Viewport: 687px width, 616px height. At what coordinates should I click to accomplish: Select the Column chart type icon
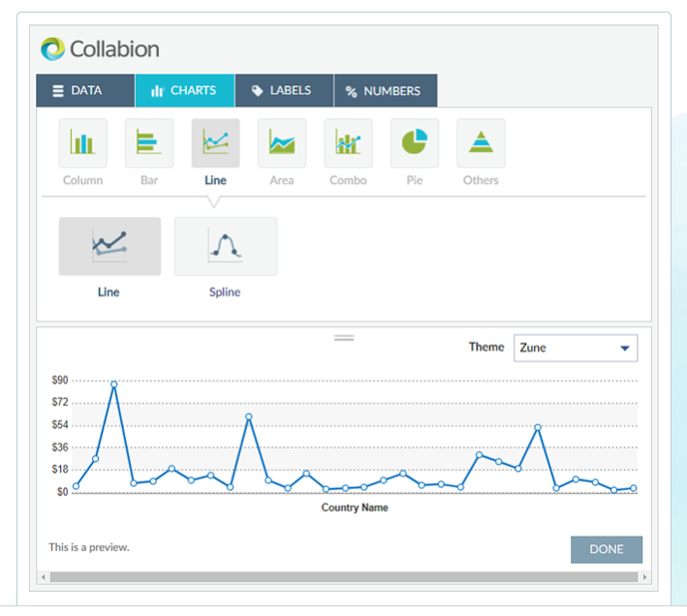click(x=82, y=142)
